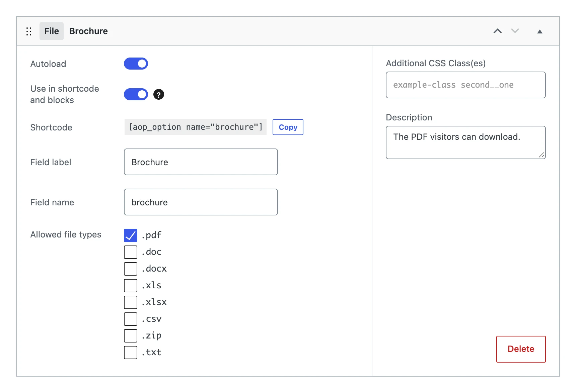576x392 pixels.
Task: Click the Field label input box
Action: click(x=201, y=162)
